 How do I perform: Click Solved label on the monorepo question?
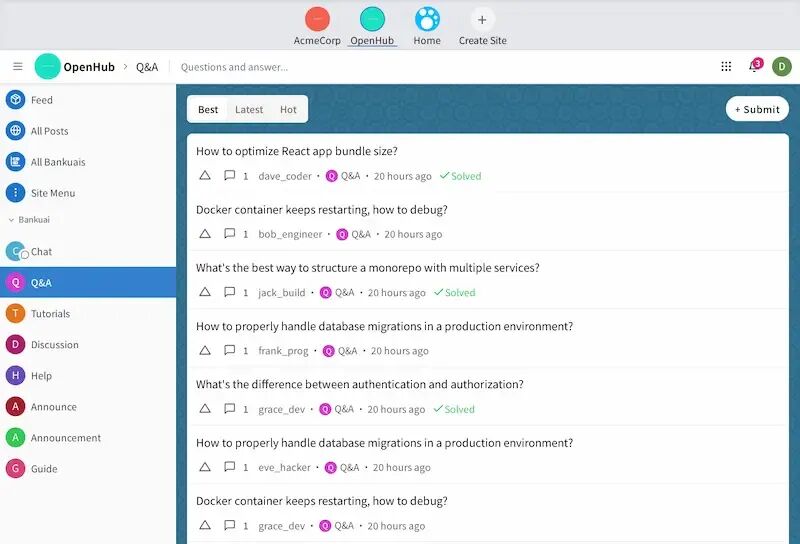click(x=454, y=292)
